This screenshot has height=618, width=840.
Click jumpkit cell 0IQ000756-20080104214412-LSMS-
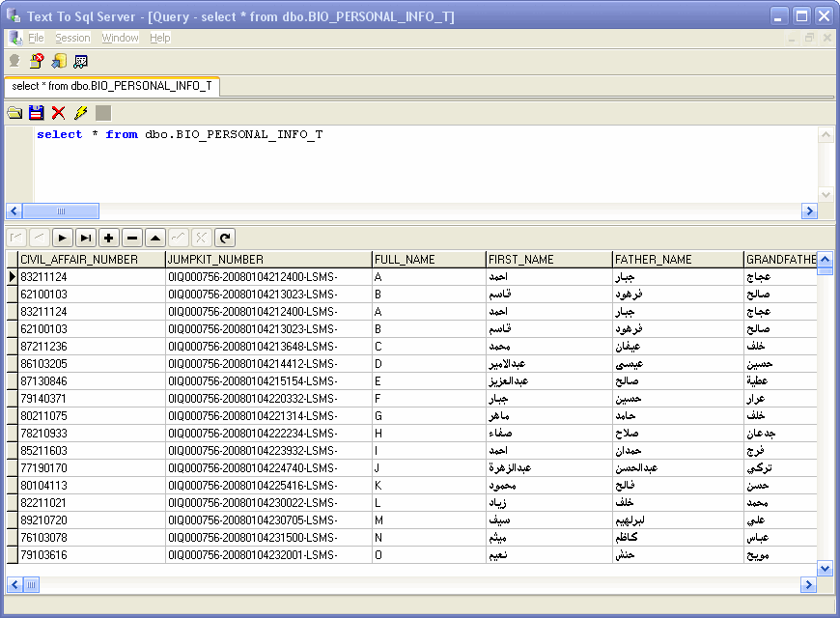click(x=268, y=364)
